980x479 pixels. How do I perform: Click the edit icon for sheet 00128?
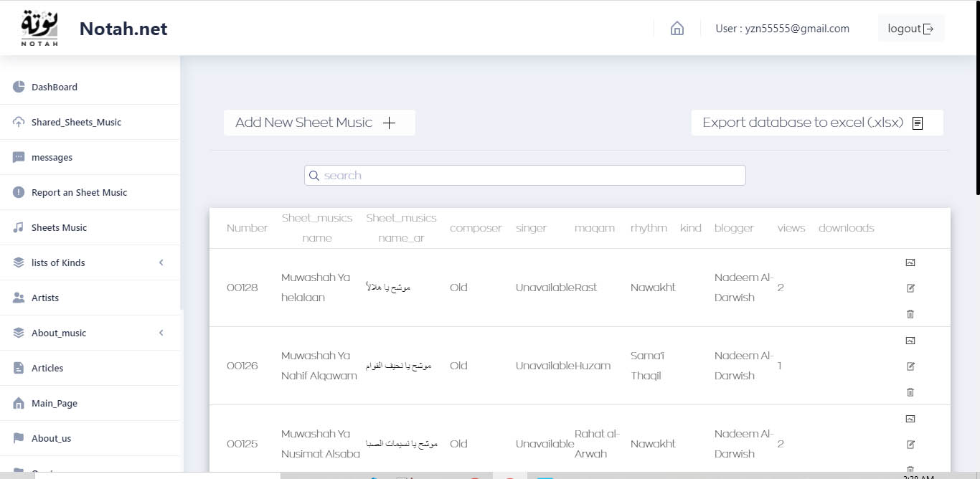click(x=910, y=288)
